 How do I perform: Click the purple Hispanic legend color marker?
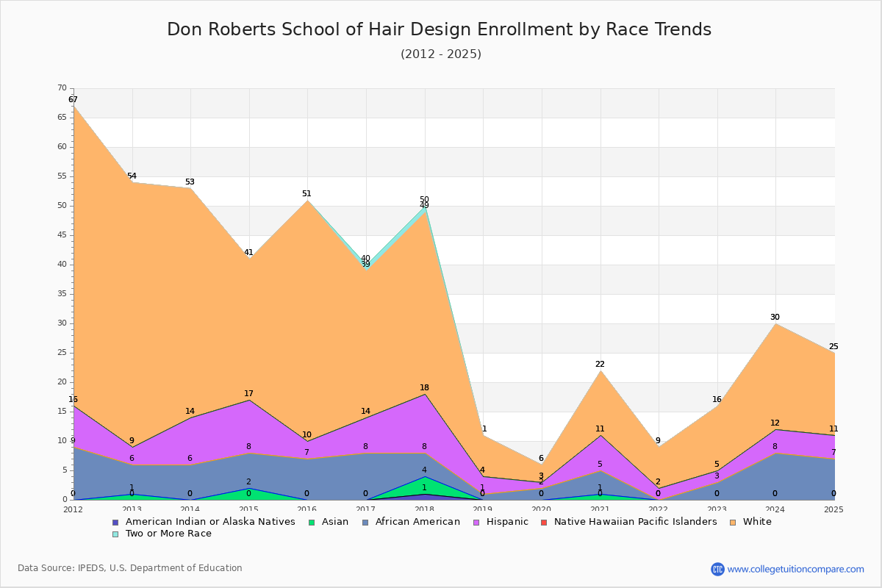(476, 522)
